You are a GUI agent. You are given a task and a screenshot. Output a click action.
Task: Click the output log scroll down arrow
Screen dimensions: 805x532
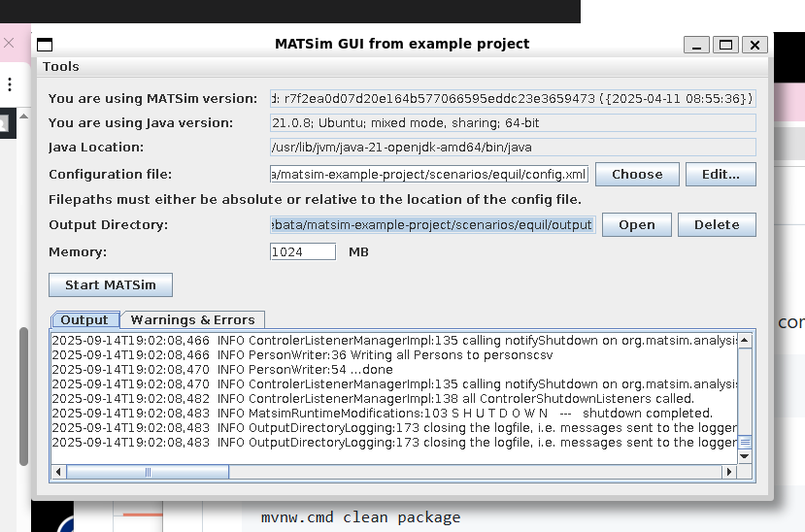[745, 456]
